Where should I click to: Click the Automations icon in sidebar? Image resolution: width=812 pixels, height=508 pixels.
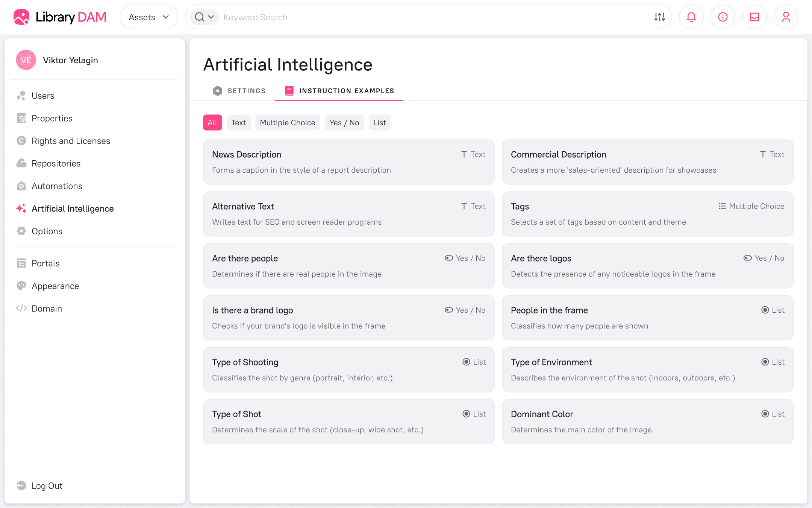tap(21, 186)
